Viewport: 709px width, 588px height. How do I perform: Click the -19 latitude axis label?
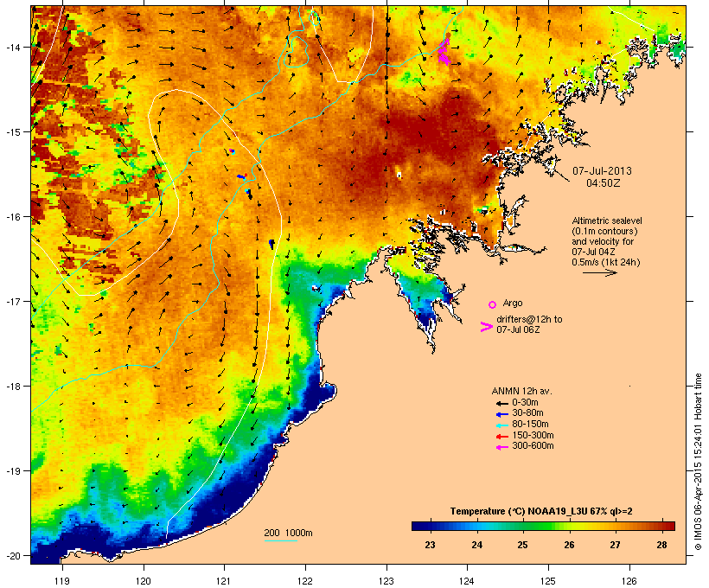12,471
